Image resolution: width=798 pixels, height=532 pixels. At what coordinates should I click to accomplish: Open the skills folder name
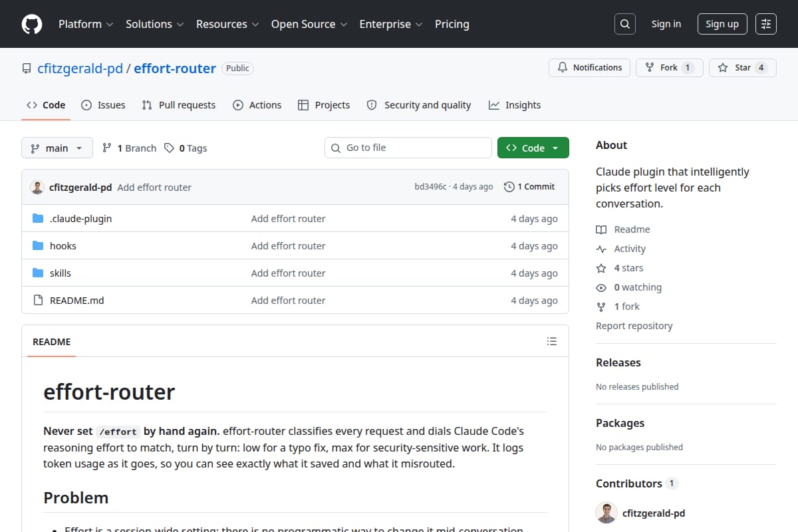[61, 273]
